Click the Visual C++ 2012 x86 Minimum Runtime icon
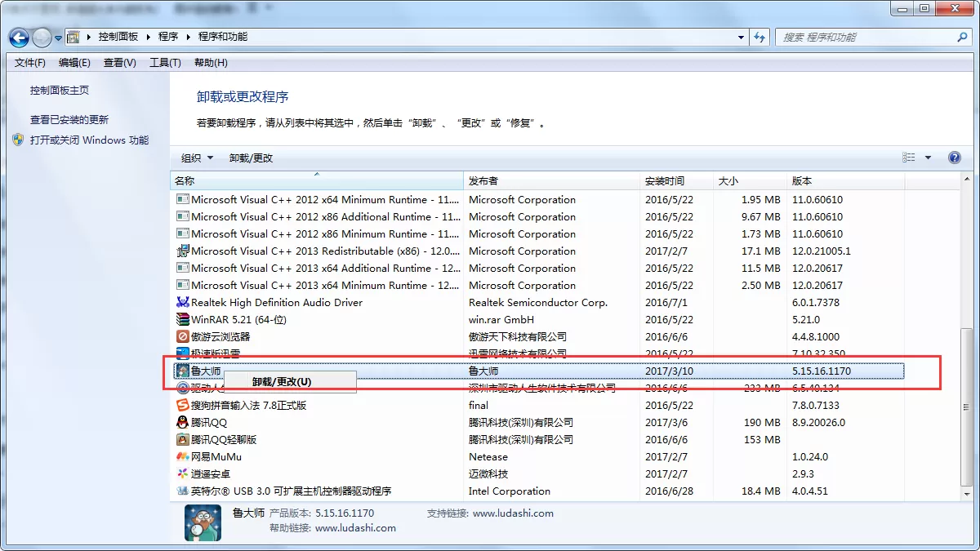The image size is (980, 551). pyautogui.click(x=183, y=234)
